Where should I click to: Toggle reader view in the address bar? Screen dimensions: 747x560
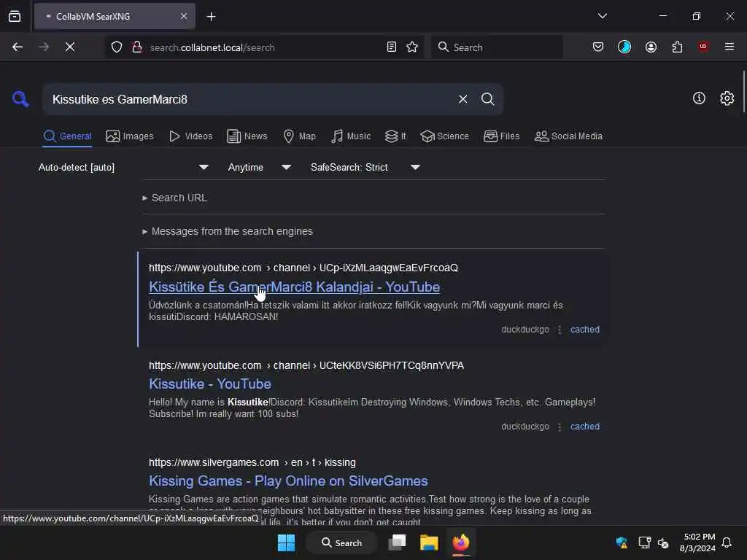(391, 47)
